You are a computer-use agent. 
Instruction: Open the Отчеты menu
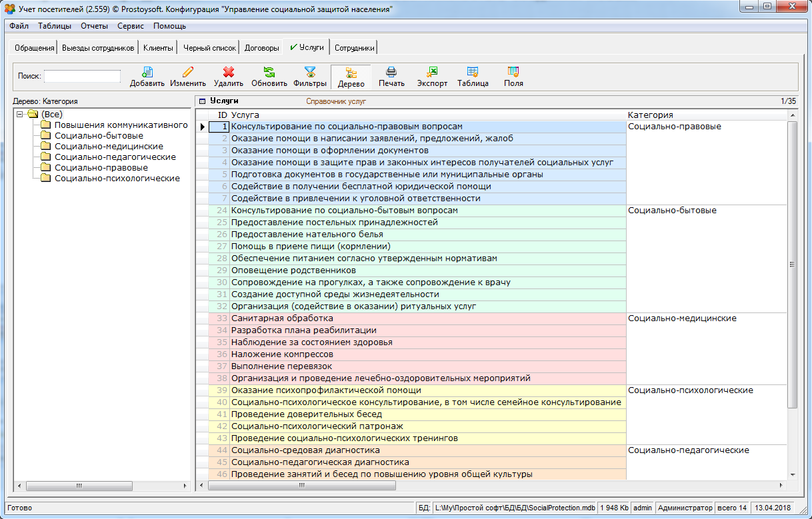coord(94,26)
